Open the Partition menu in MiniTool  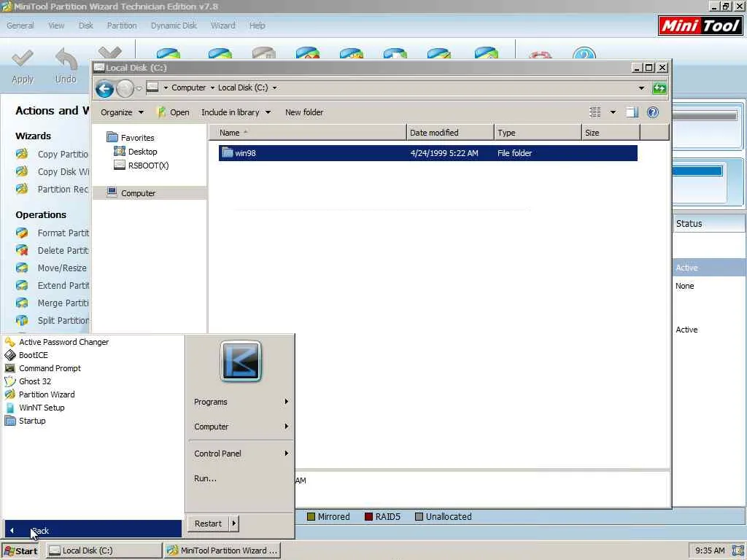click(122, 26)
